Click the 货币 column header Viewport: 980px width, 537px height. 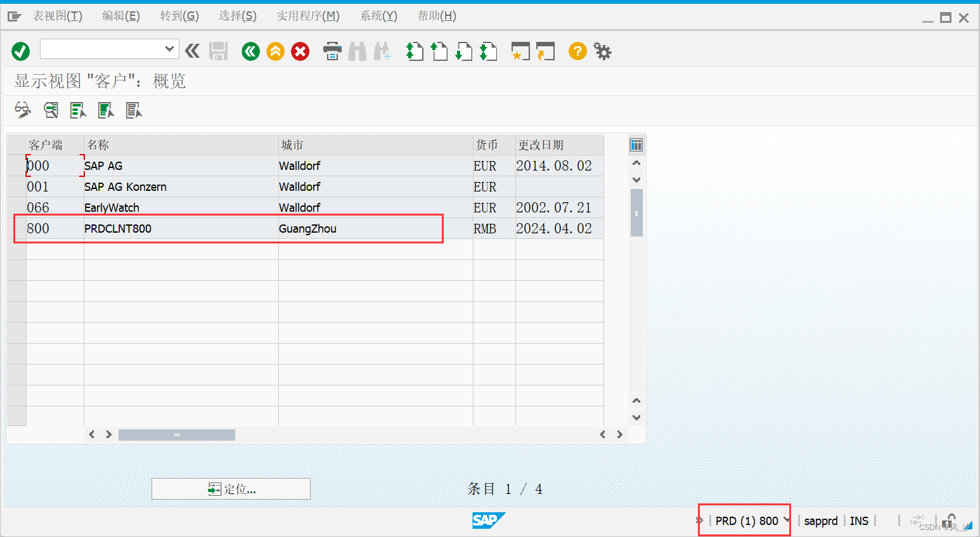pyautogui.click(x=494, y=145)
